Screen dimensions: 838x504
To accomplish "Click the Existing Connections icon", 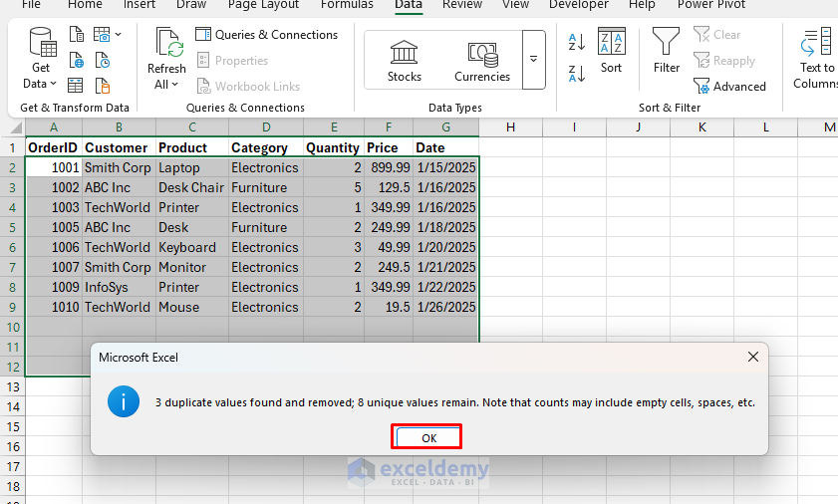I will [102, 85].
